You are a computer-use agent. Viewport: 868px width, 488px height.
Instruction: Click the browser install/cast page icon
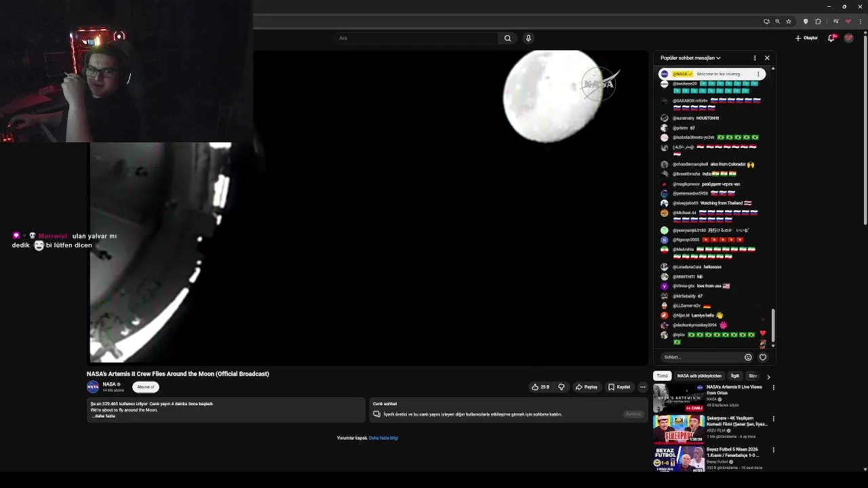766,21
